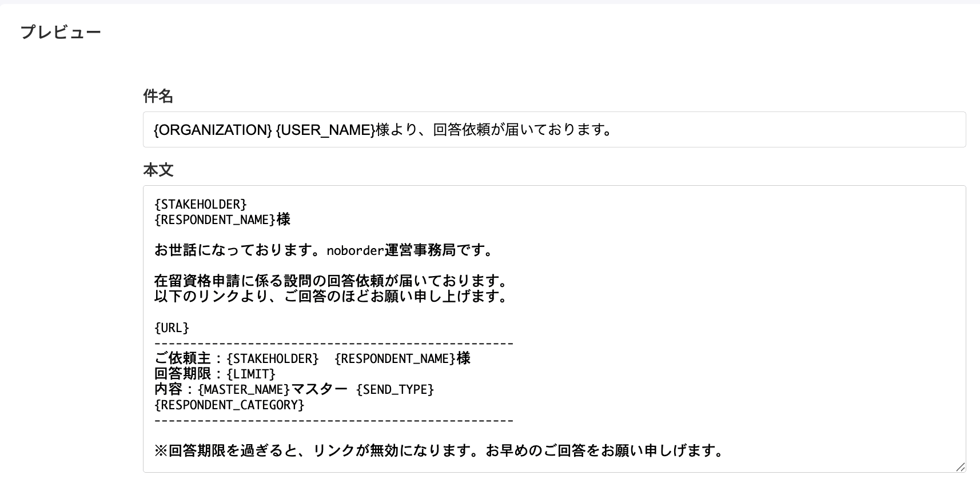Place cursor on first {STAKEHOLDER} line in body
The width and height of the screenshot is (980, 479).
pyautogui.click(x=200, y=205)
